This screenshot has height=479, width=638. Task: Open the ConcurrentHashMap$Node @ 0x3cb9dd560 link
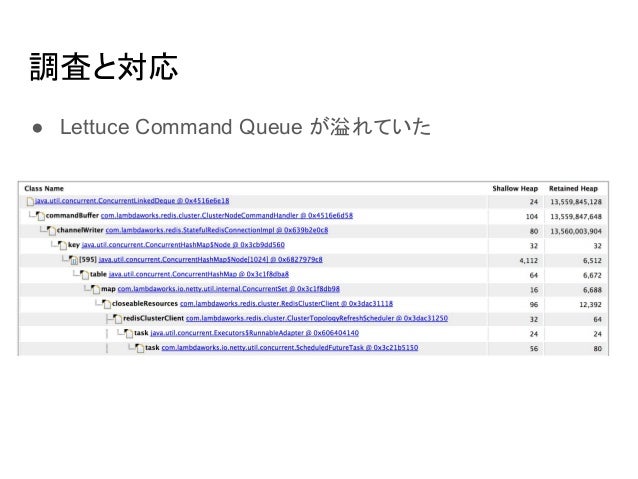(x=183, y=245)
